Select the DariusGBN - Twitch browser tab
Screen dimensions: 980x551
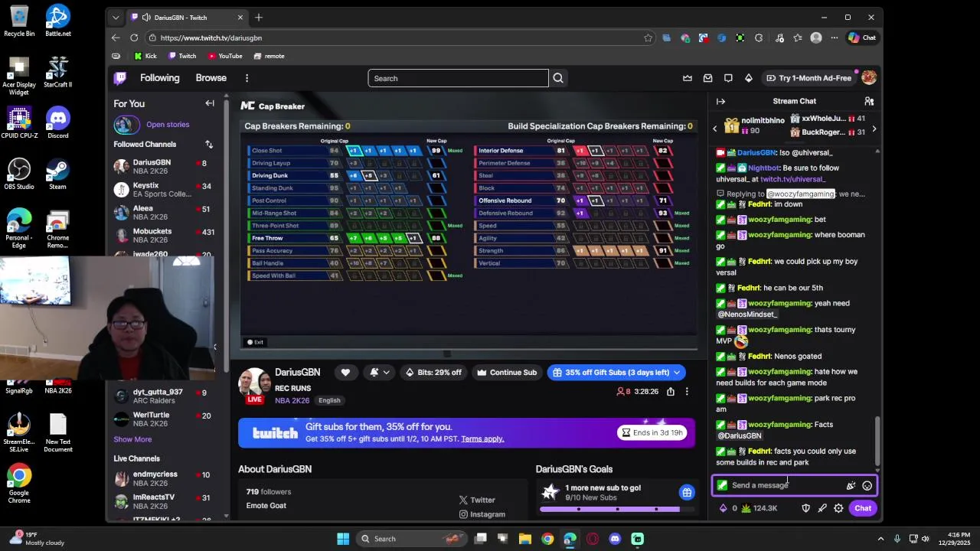(x=188, y=18)
